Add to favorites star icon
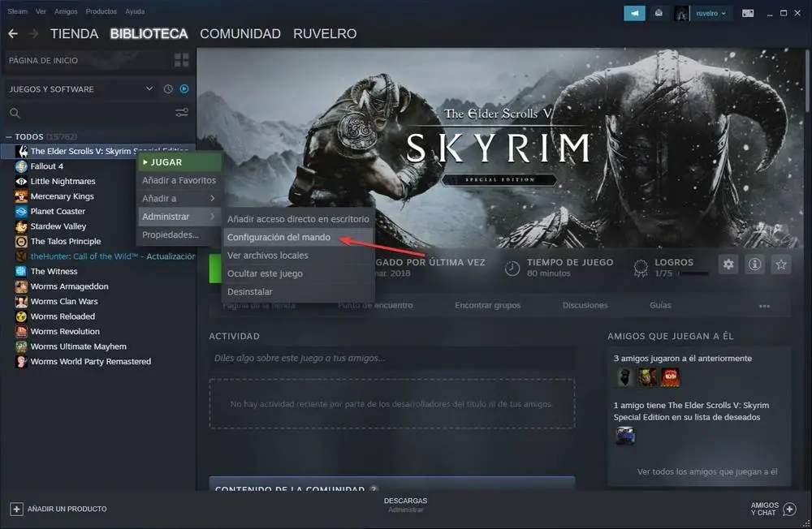 tap(781, 264)
